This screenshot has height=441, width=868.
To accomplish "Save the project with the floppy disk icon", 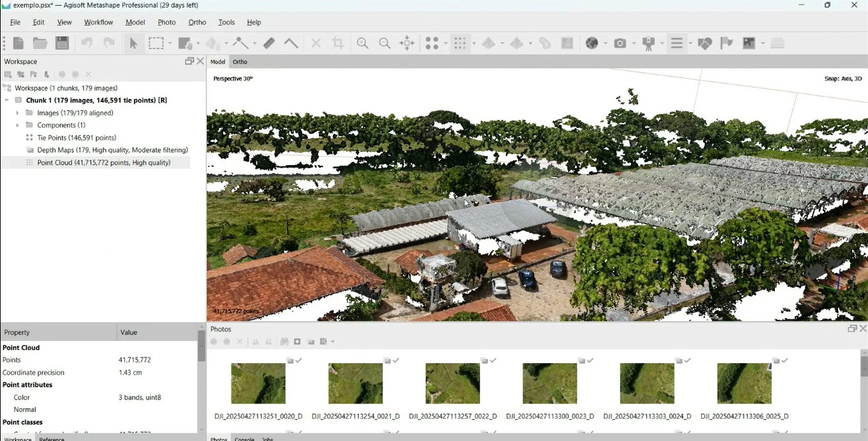I will 62,43.
